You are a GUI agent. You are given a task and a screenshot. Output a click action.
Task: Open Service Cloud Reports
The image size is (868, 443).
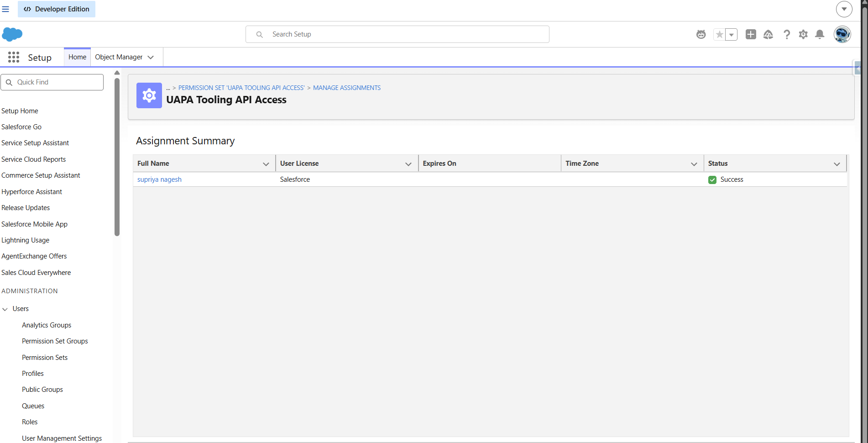coord(33,159)
